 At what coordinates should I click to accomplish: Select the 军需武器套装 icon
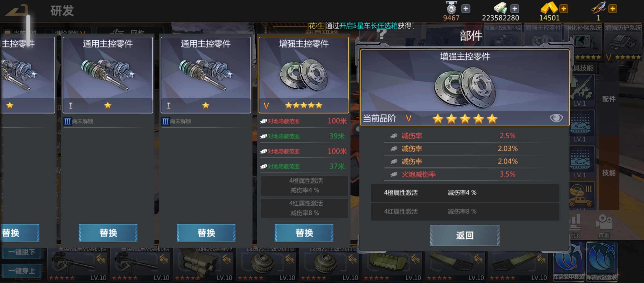602,262
